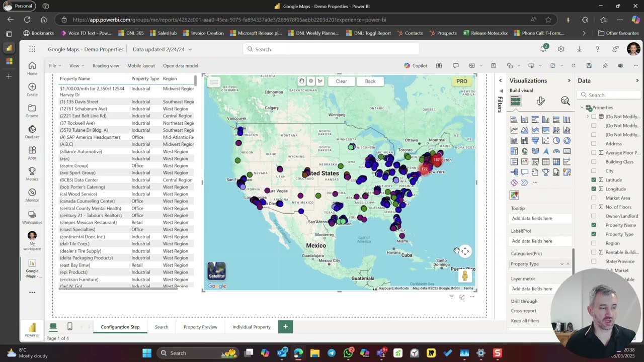Switch map to Satellite view

click(x=216, y=270)
